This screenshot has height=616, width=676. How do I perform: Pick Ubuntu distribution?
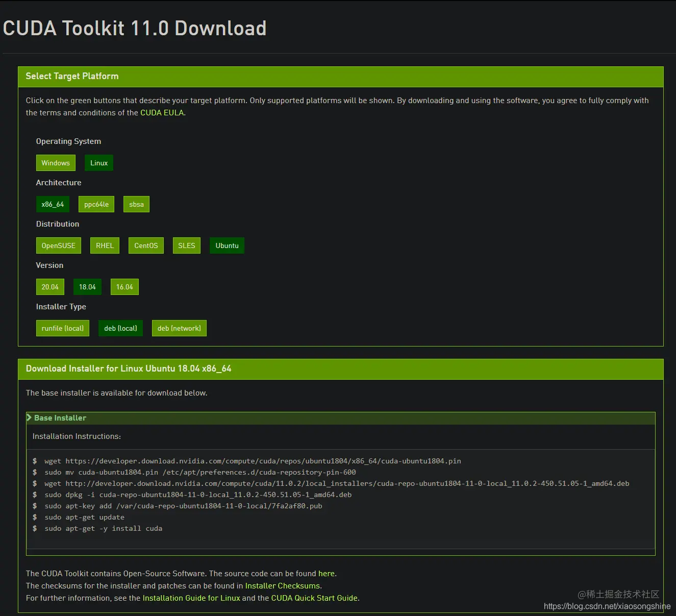click(227, 245)
